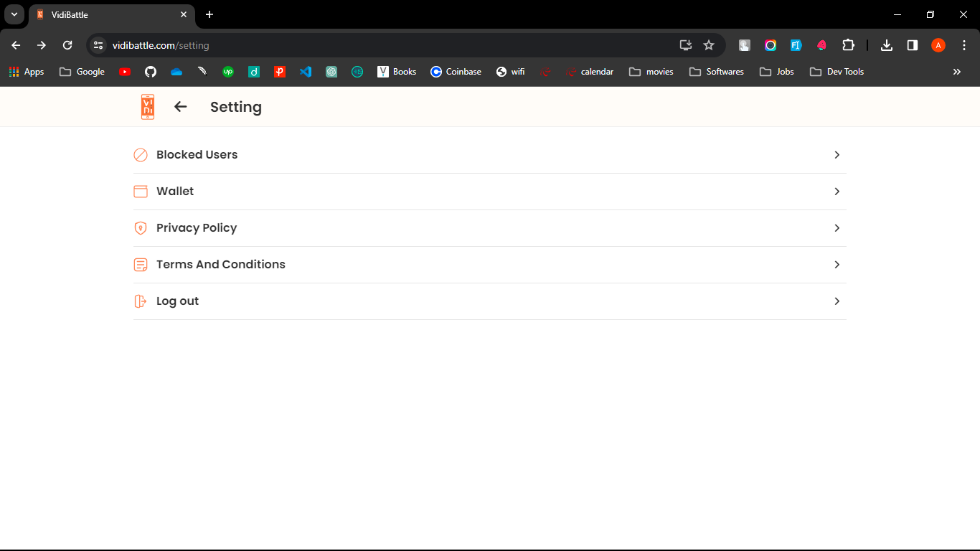Click the Terms And Conditions document icon
Viewport: 980px width, 551px height.
click(x=141, y=265)
